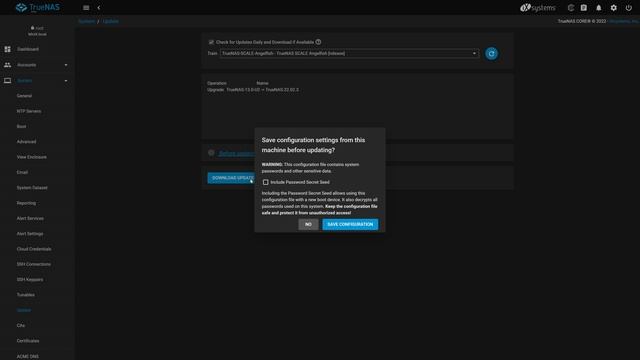Open Email settings page
This screenshot has width=640, height=360.
(22, 172)
